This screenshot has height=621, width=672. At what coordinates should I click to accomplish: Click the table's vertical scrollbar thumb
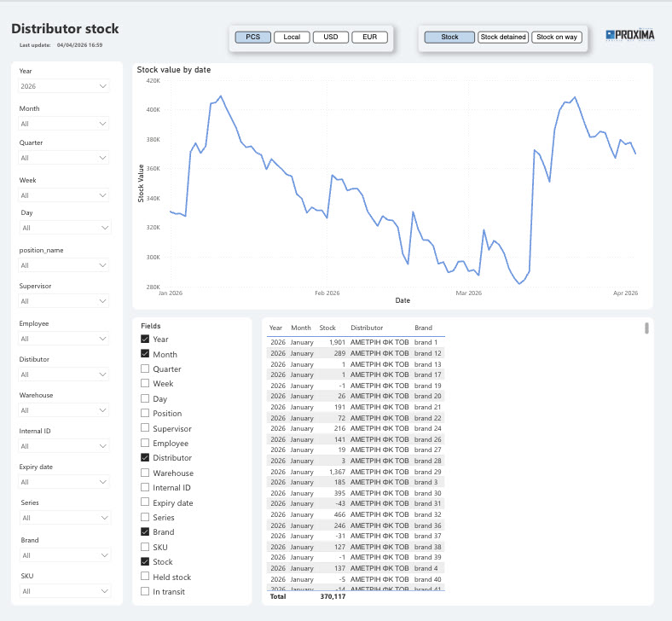pyautogui.click(x=646, y=328)
